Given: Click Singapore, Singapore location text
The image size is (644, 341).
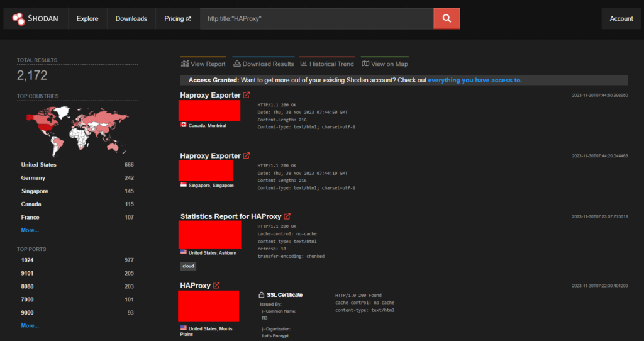Looking at the screenshot, I should tap(211, 186).
